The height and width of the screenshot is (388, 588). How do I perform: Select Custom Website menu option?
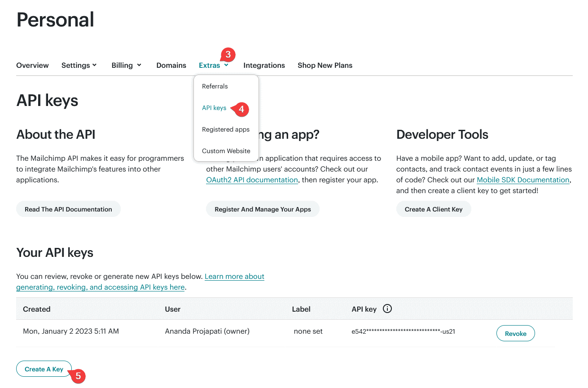tap(226, 151)
